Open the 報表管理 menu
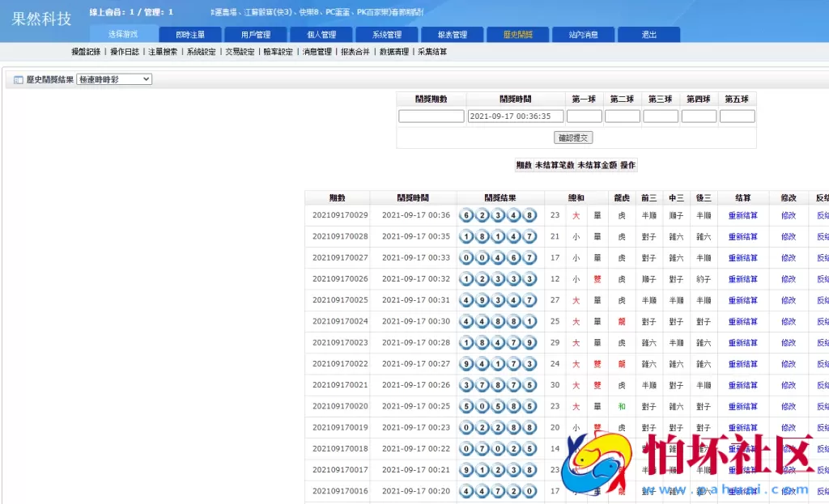Viewport: 829px width, 504px height. pyautogui.click(x=451, y=34)
